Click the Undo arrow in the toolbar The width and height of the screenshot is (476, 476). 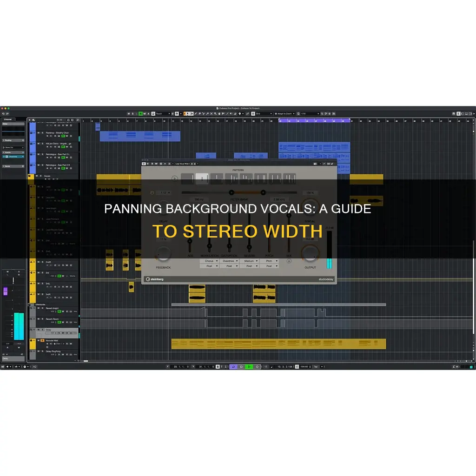(x=3, y=114)
